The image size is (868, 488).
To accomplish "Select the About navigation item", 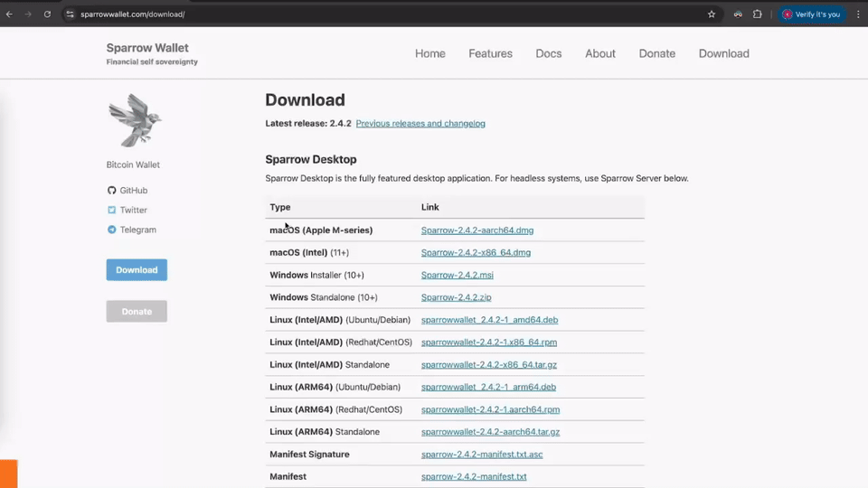I will [x=599, y=53].
